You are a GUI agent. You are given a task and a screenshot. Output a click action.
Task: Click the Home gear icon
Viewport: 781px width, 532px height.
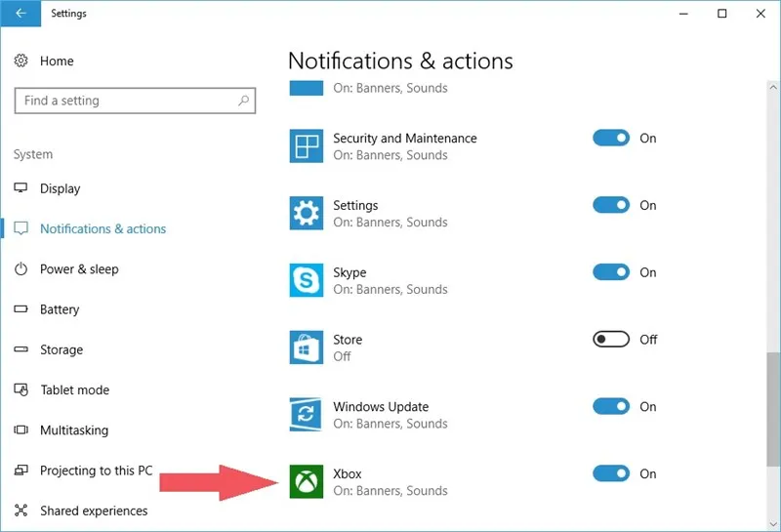coord(21,61)
